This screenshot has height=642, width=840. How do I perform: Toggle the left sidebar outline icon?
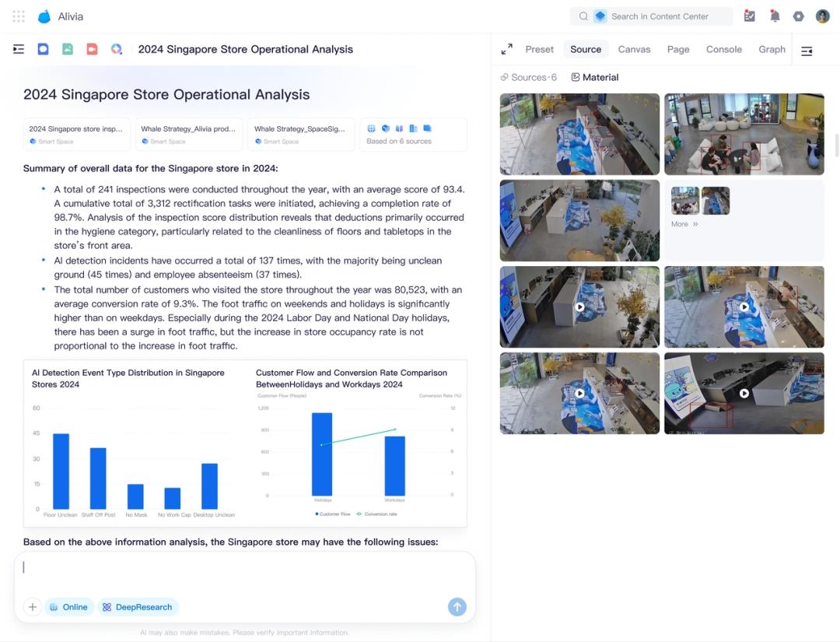pyautogui.click(x=19, y=49)
